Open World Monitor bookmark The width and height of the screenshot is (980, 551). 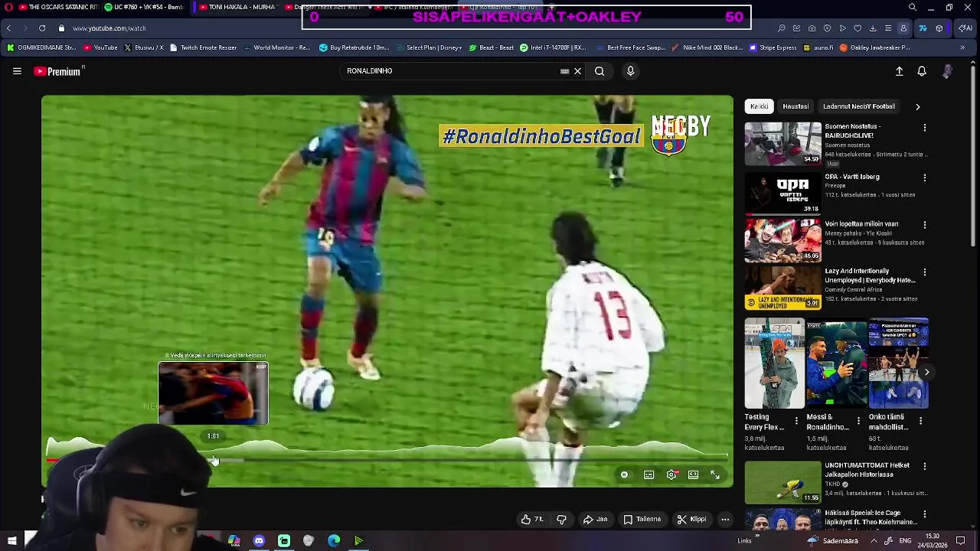[276, 47]
